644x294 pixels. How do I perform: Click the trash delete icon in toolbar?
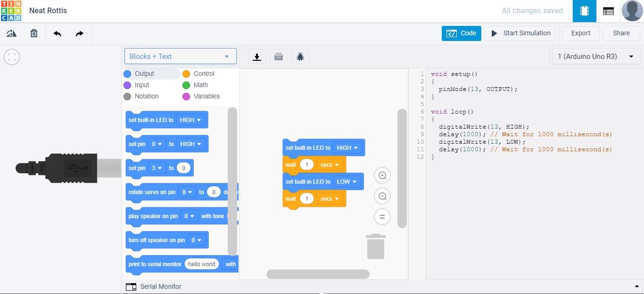pos(34,33)
